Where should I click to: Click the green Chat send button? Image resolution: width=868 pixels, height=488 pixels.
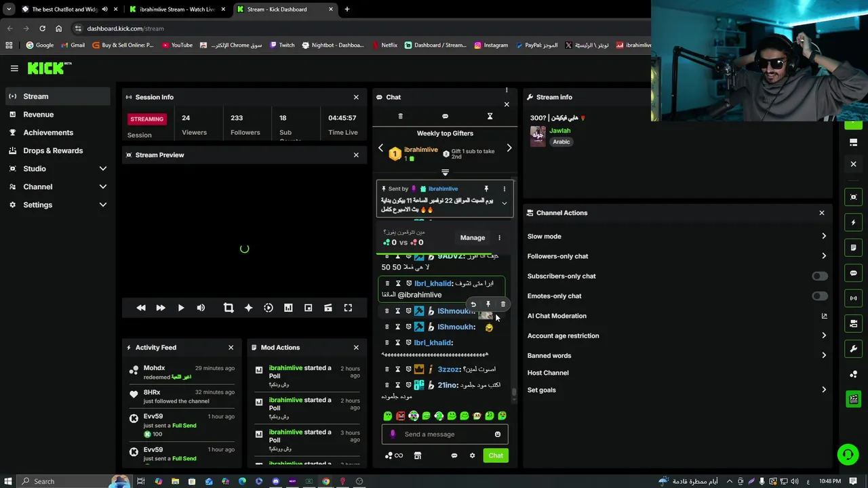coord(496,455)
